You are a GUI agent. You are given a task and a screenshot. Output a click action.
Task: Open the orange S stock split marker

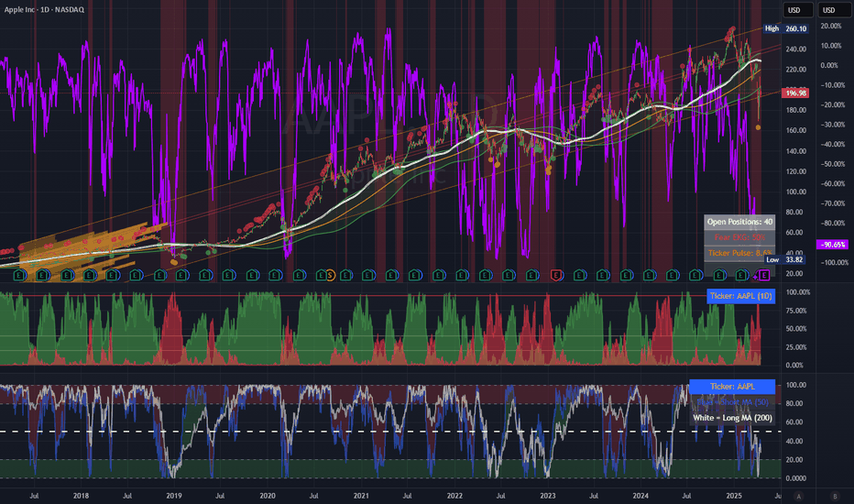tap(330, 275)
